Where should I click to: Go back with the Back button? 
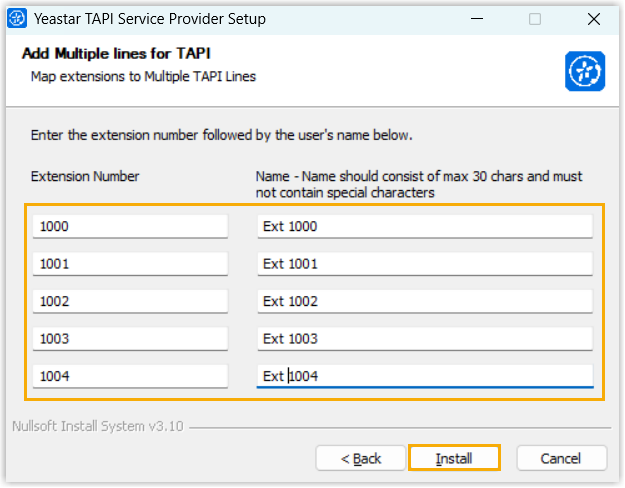click(361, 458)
